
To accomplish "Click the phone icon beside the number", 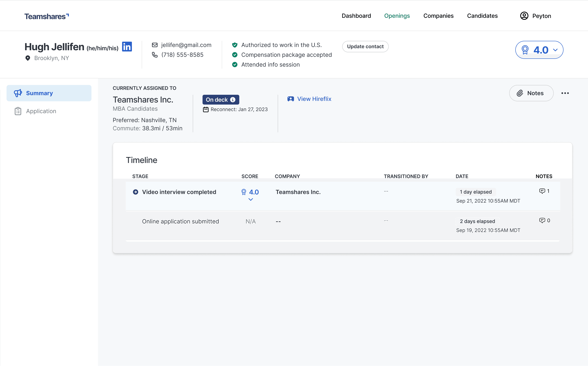I will coord(155,55).
